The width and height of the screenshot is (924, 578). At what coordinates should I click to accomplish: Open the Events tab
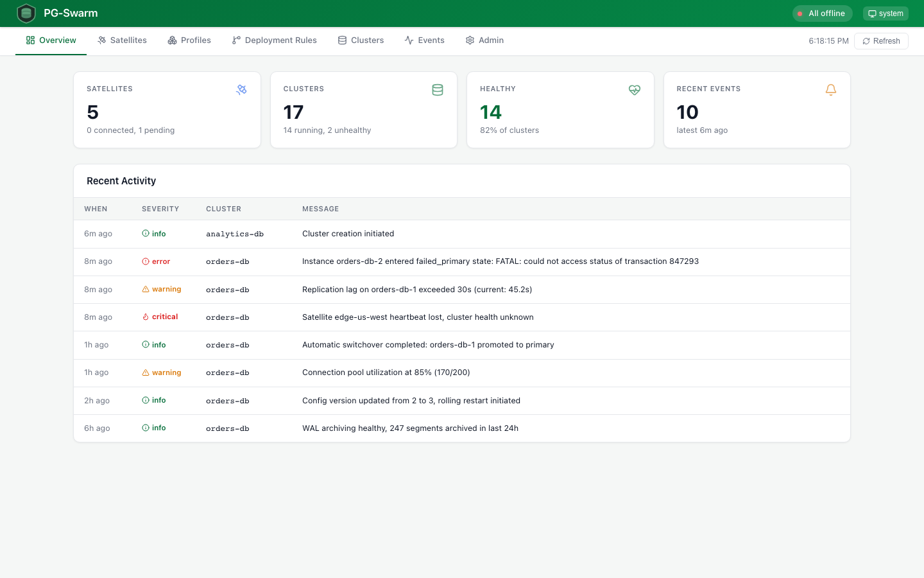tap(424, 40)
